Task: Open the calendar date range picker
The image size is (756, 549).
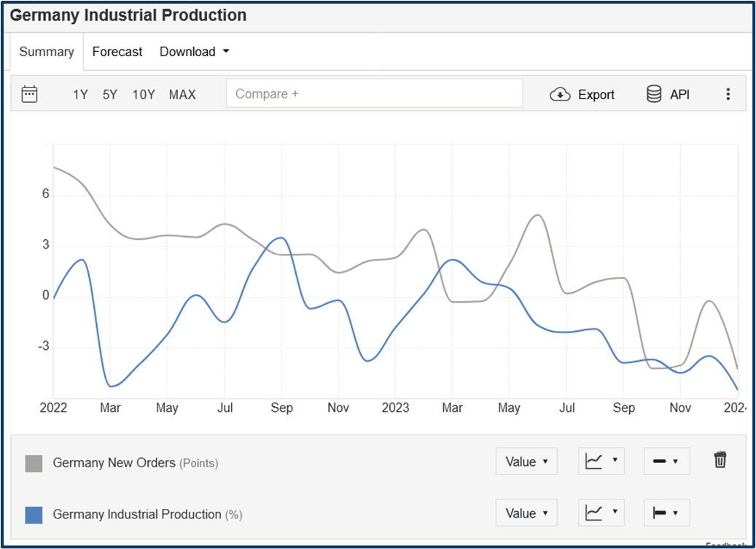Action: tap(30, 94)
